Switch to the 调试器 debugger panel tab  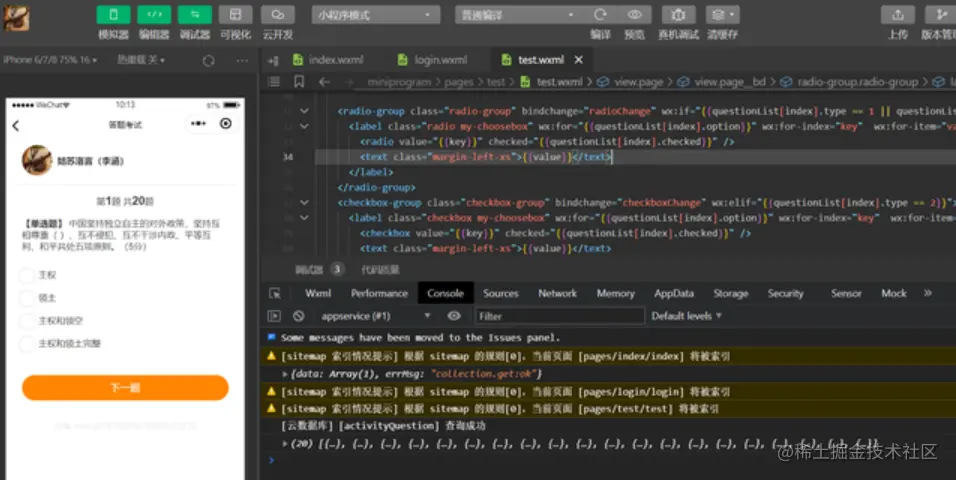[x=309, y=270]
